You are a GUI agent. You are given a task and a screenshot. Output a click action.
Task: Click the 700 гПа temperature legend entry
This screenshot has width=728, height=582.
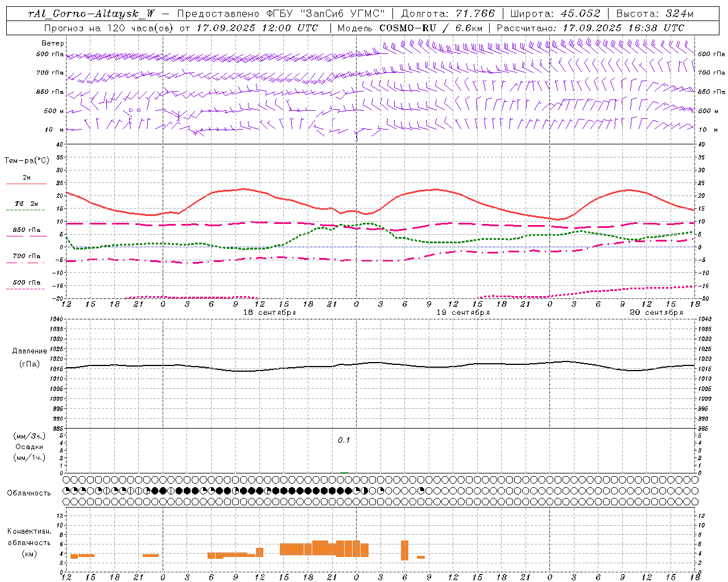26,256
